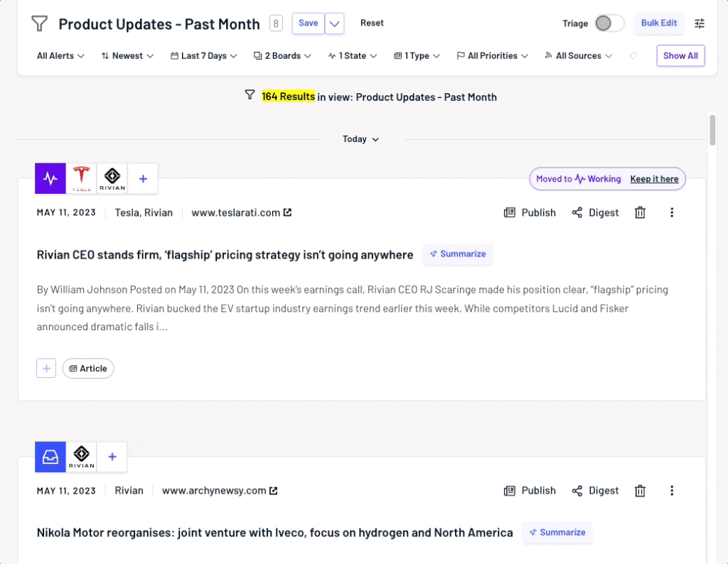
Task: Open teslarati.com via the external link icon
Action: [287, 212]
